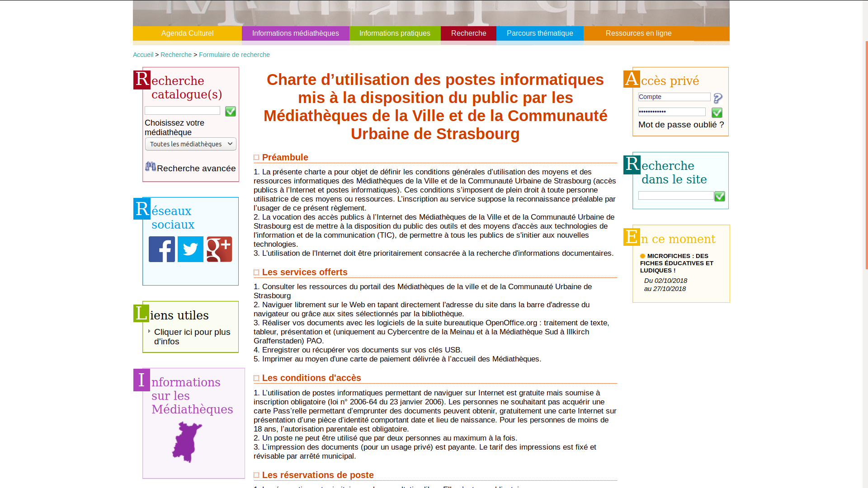Open the Facebook social link

[x=162, y=249]
